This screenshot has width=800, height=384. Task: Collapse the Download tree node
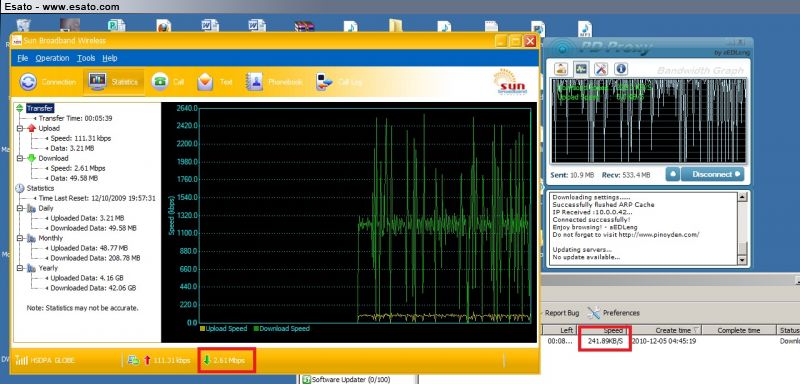coord(20,158)
